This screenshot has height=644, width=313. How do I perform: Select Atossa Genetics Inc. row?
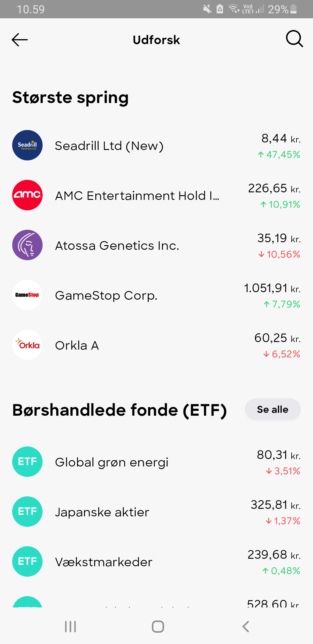(x=156, y=245)
